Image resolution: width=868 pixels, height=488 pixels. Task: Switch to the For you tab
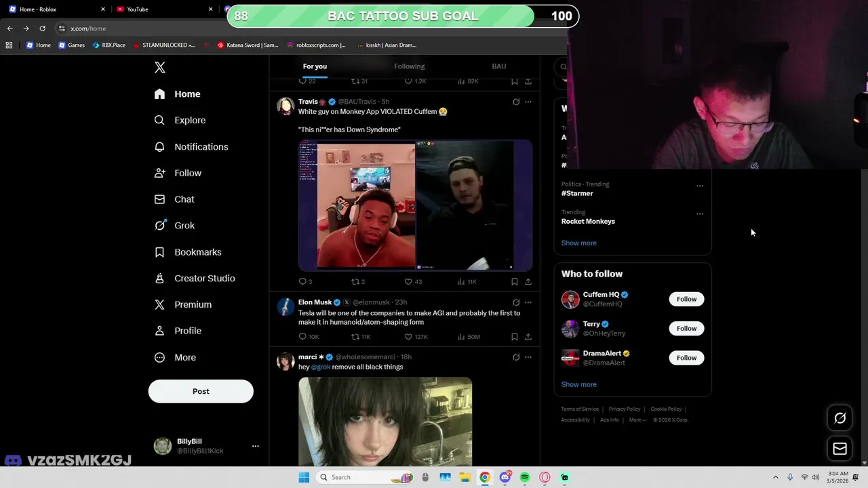tap(315, 66)
